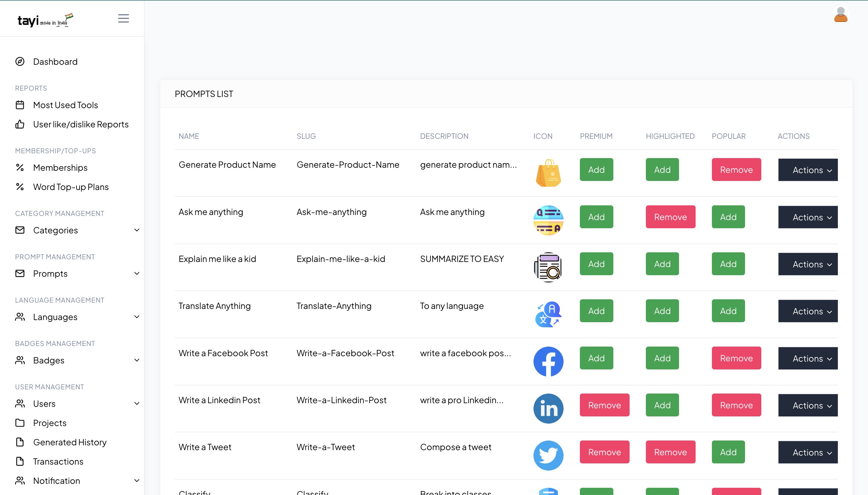Click the people icon beside Badges

[20, 360]
